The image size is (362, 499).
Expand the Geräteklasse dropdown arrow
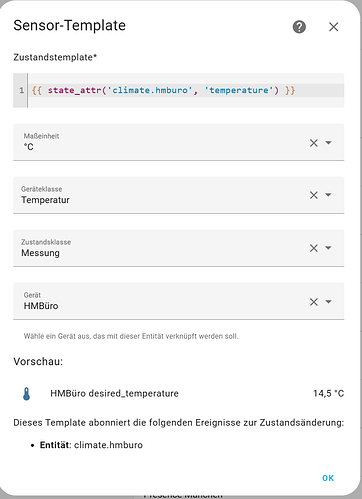point(328,195)
